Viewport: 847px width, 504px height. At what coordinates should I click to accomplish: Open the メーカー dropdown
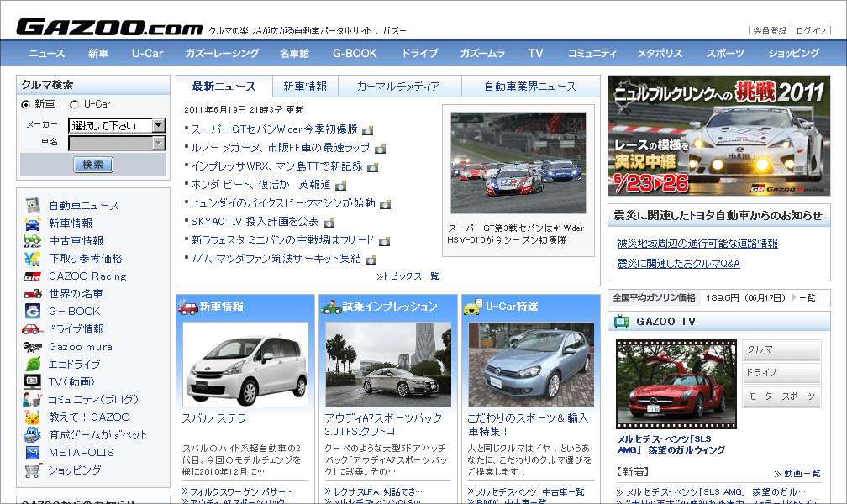[x=117, y=125]
